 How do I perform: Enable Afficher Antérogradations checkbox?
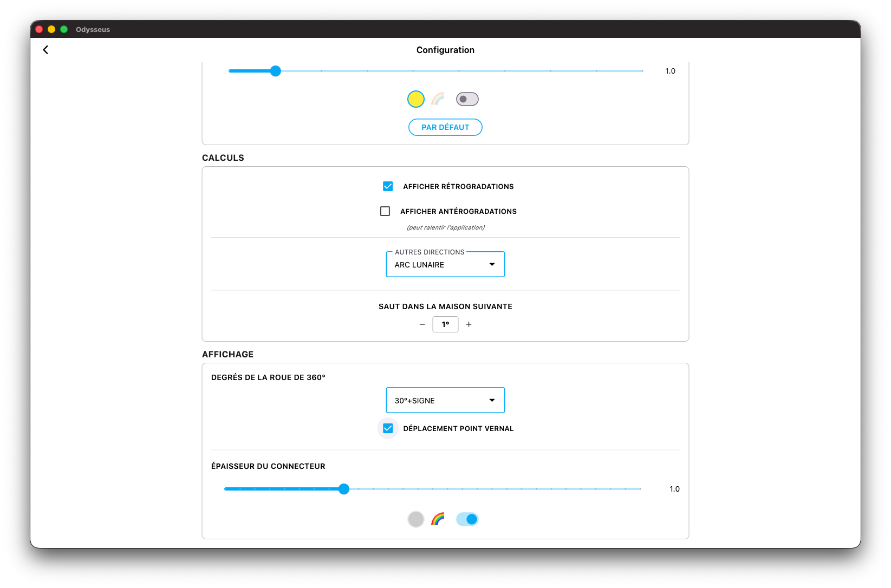point(385,211)
